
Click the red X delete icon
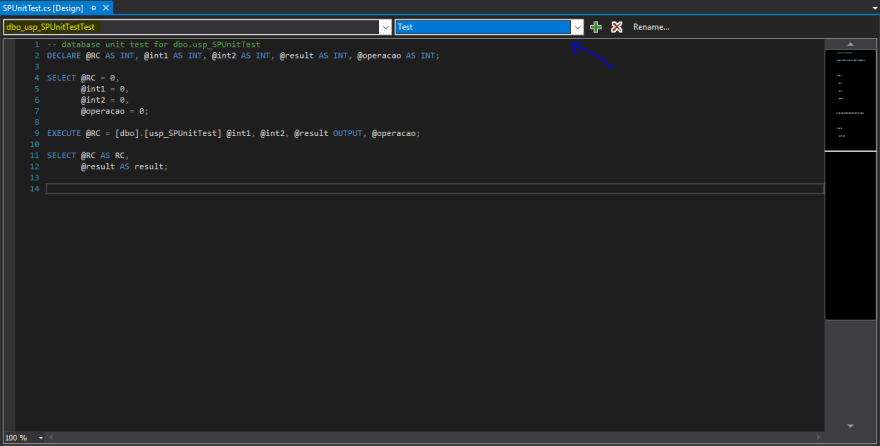(x=617, y=27)
